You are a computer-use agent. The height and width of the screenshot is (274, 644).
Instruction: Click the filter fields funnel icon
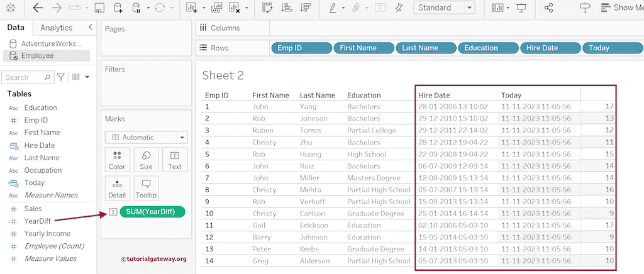pyautogui.click(x=61, y=77)
